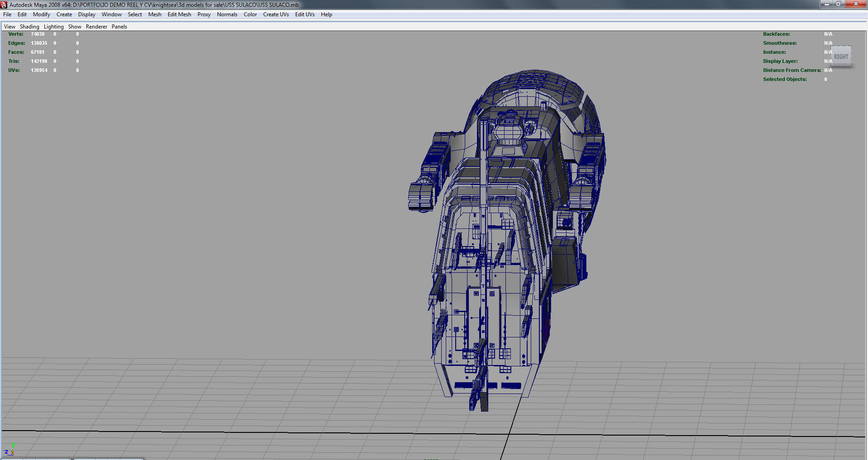Open the Create menu
Viewport: 868px width, 460px height.
tap(64, 14)
